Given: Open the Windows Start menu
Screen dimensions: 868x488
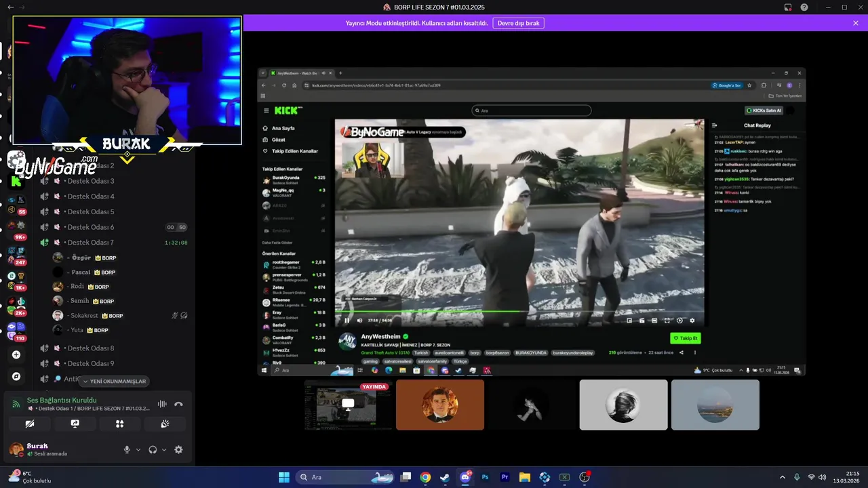Looking at the screenshot, I should (x=283, y=477).
